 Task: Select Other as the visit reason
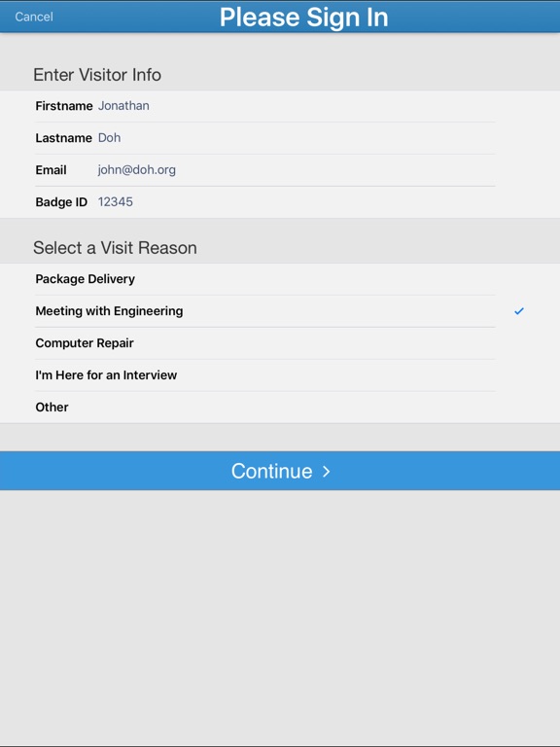(x=280, y=407)
